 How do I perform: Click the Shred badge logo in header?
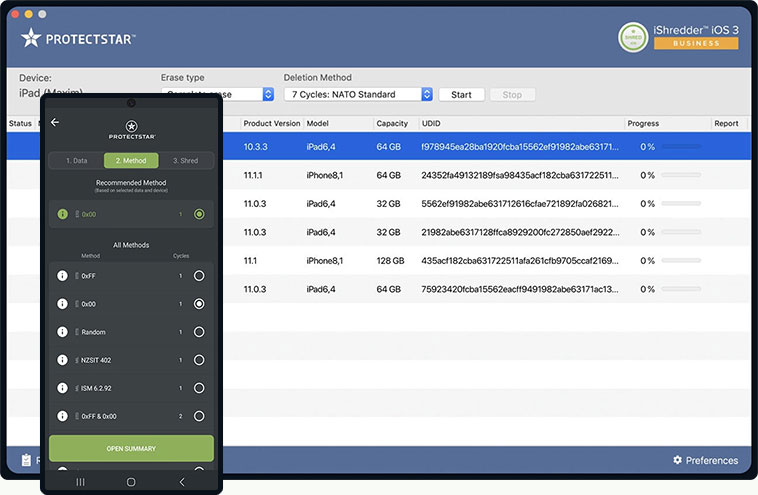(632, 37)
